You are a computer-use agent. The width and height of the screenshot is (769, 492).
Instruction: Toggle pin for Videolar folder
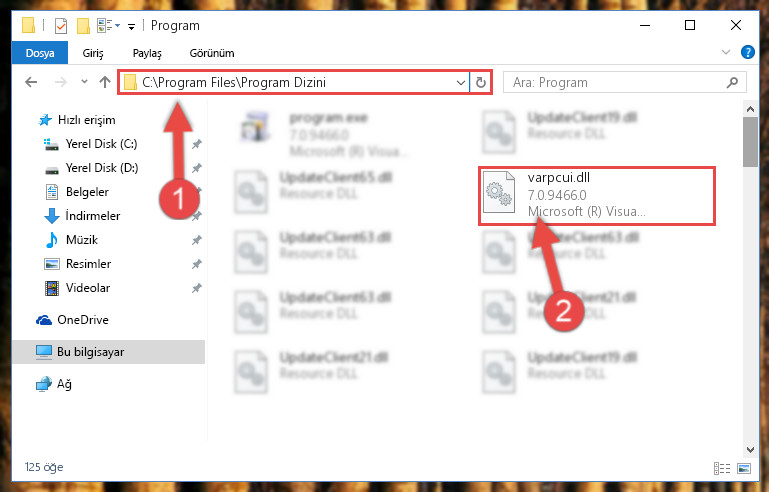(197, 288)
